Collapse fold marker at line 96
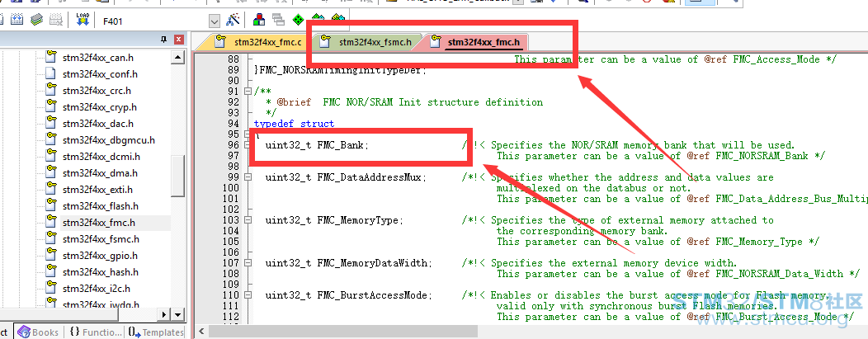The width and height of the screenshot is (868, 339). point(247,145)
